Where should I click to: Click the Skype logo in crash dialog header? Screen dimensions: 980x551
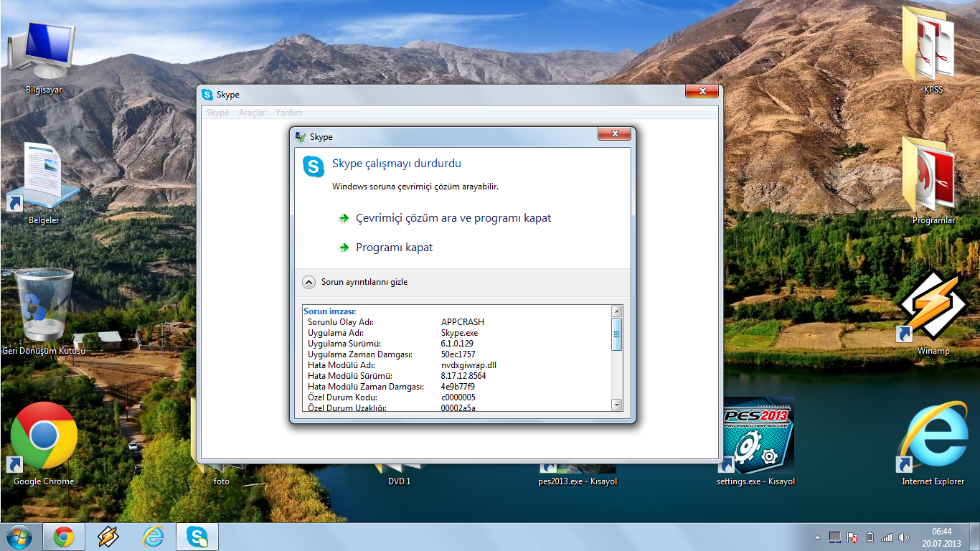314,166
